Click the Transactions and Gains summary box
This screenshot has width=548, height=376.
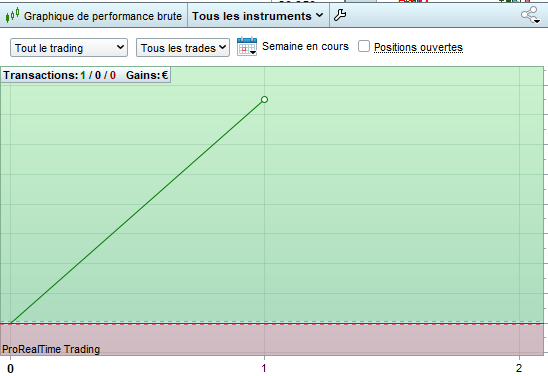click(86, 75)
